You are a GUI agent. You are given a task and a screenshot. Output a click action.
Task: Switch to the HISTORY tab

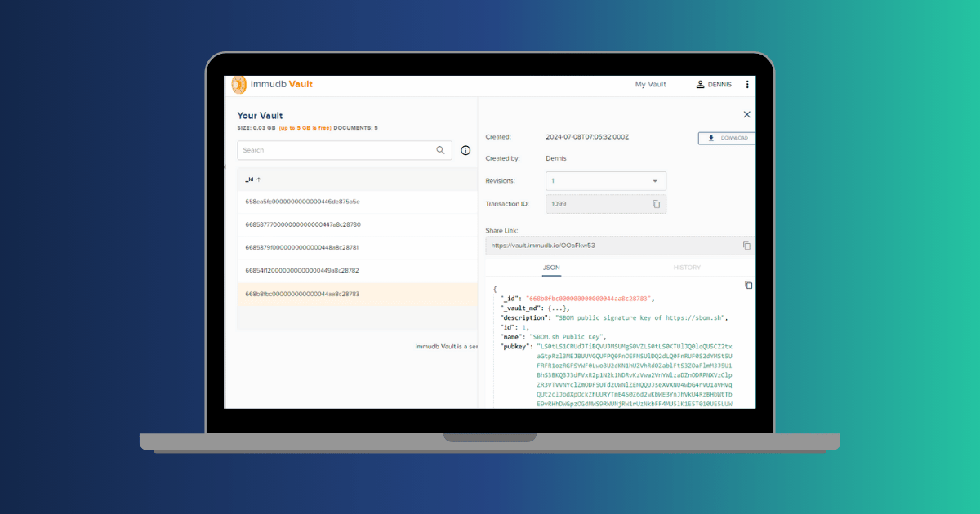[687, 268]
